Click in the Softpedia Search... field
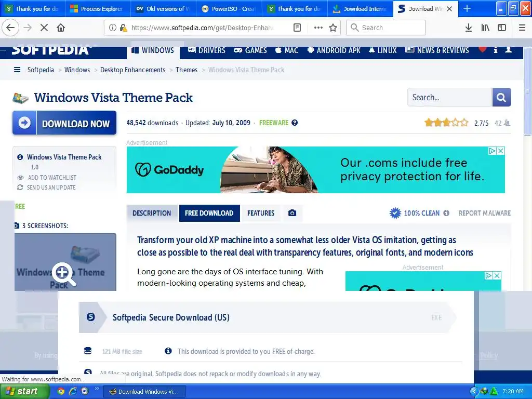 (x=449, y=97)
